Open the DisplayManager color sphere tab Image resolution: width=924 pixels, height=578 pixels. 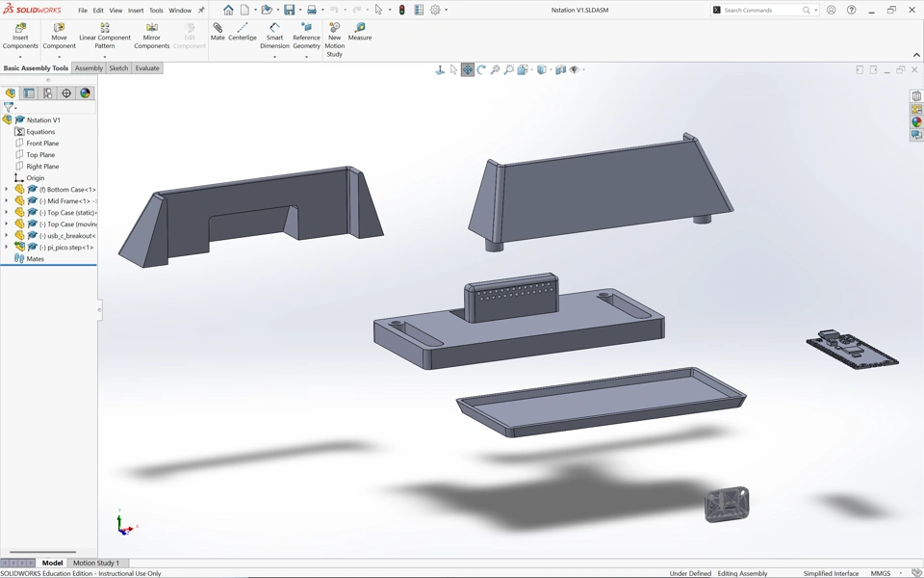point(86,93)
